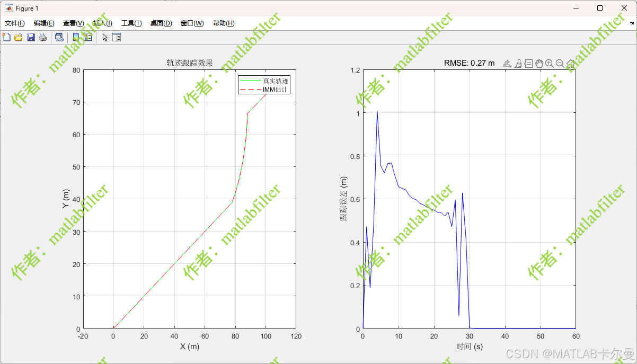Enable the data tips axes tool
The image size is (637, 364).
[528, 64]
